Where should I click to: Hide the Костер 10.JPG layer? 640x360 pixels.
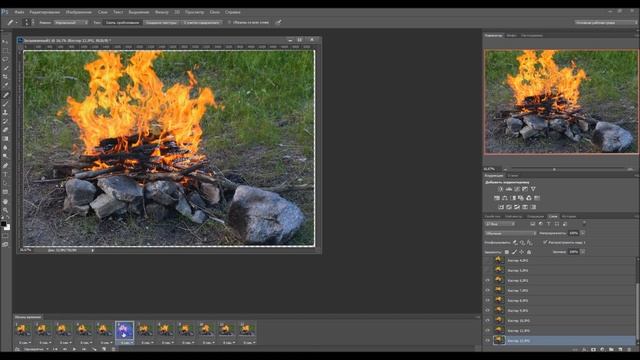pos(487,320)
